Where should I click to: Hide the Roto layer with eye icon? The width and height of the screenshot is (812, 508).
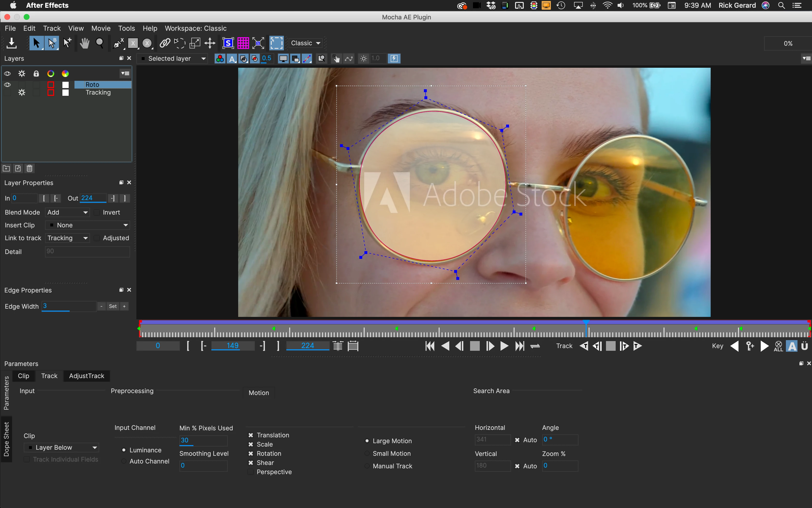7,85
